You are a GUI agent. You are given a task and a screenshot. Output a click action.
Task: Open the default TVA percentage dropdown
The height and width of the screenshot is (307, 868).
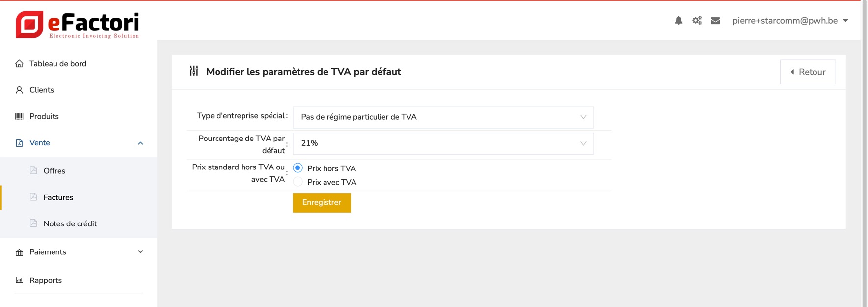pos(443,143)
